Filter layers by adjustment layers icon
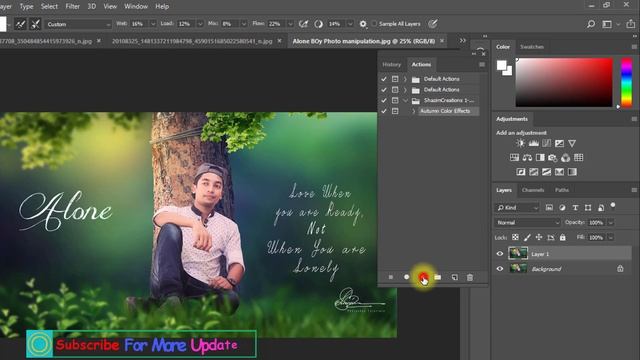 (562, 208)
